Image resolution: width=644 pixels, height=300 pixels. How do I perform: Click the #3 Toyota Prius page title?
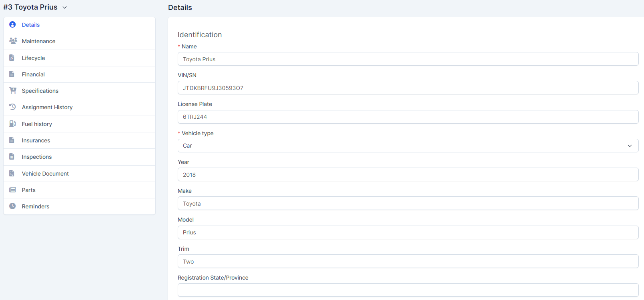tap(30, 7)
